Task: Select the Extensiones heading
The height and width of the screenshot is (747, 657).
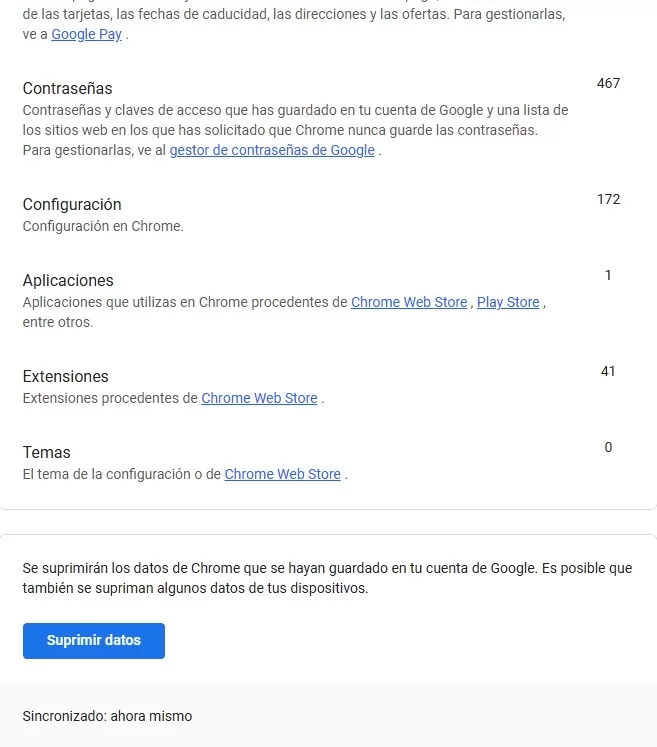Action: click(66, 376)
